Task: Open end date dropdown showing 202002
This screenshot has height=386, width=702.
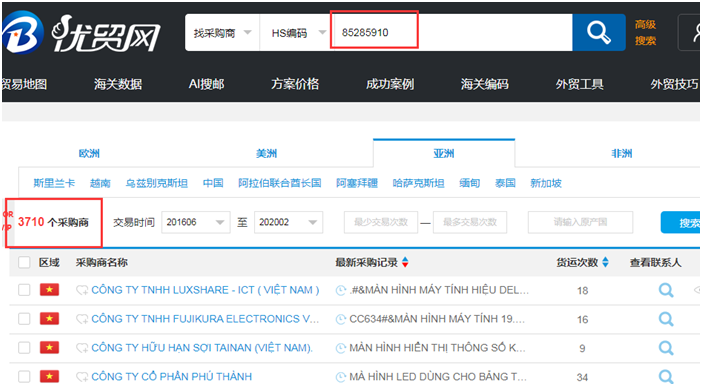Action: (288, 223)
